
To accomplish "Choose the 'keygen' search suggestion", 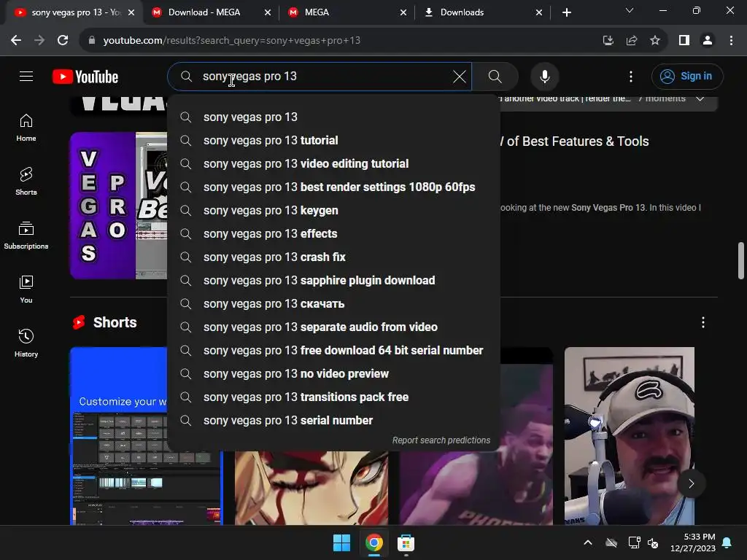I will (x=333, y=211).
